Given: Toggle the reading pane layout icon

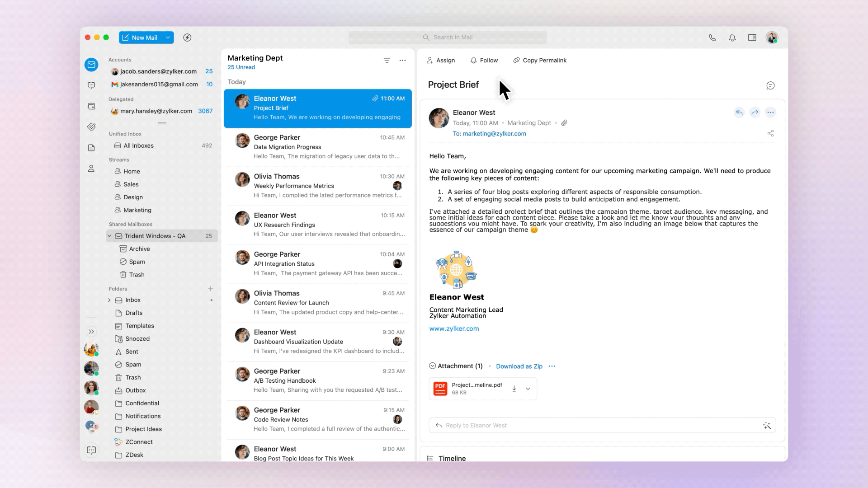Looking at the screenshot, I should pos(752,38).
